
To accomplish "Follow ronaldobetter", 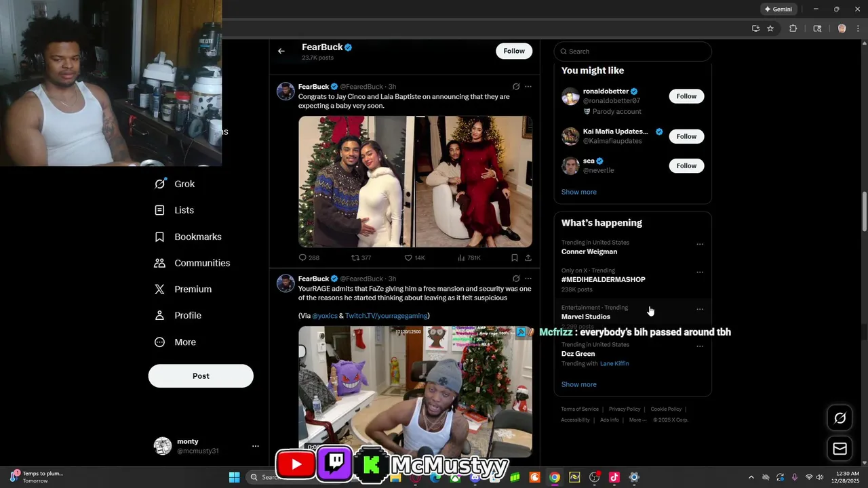I will [686, 96].
